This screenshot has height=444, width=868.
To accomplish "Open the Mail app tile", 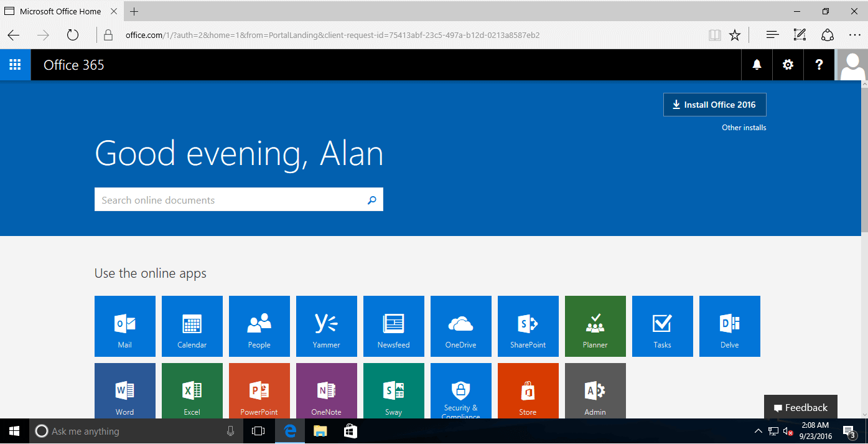I will [x=124, y=326].
